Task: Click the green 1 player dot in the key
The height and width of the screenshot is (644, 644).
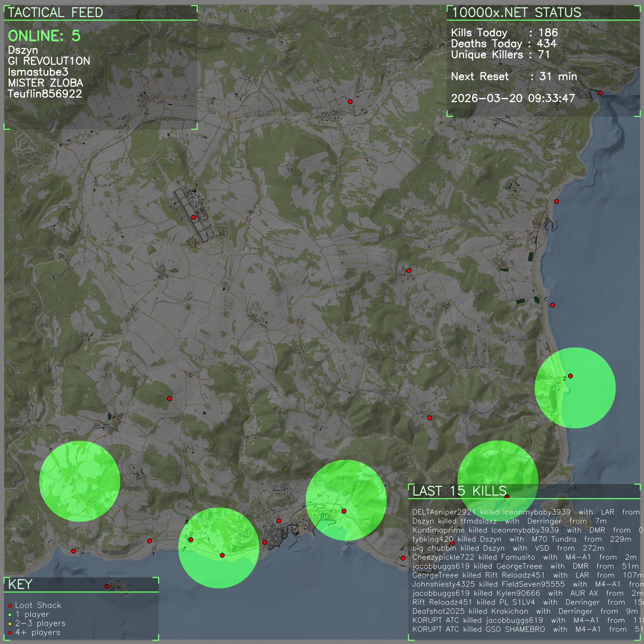Action: click(10, 615)
